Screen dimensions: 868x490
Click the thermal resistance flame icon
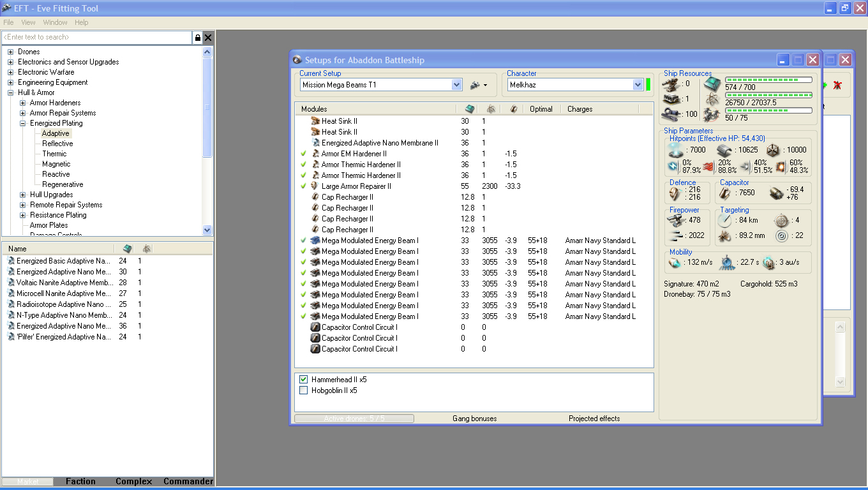(x=708, y=167)
